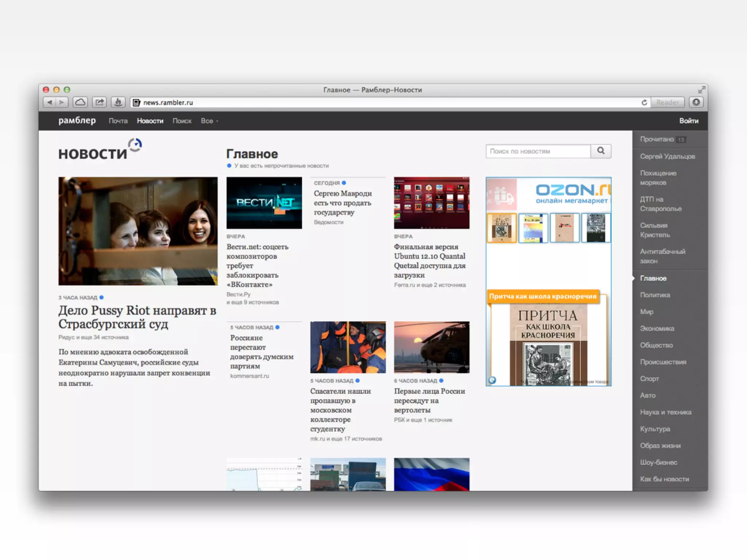
Task: Open the Вести.net thumbnail image
Action: (264, 203)
